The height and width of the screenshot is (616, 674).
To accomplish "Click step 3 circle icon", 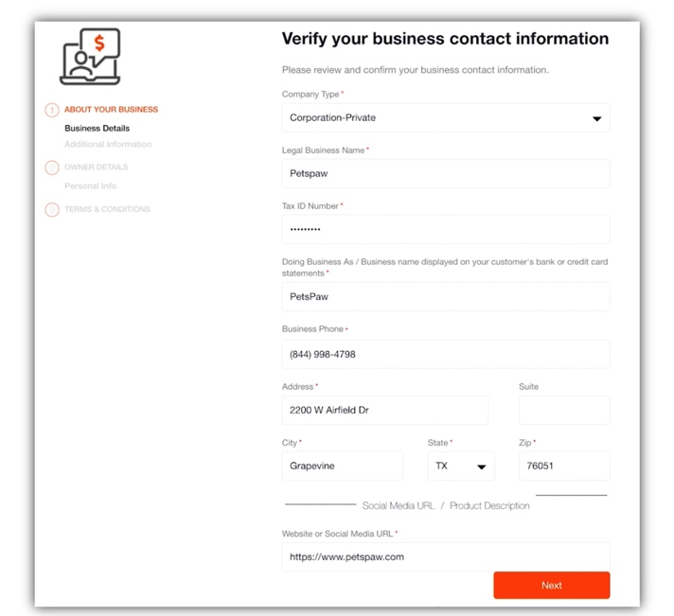I will tap(52, 210).
